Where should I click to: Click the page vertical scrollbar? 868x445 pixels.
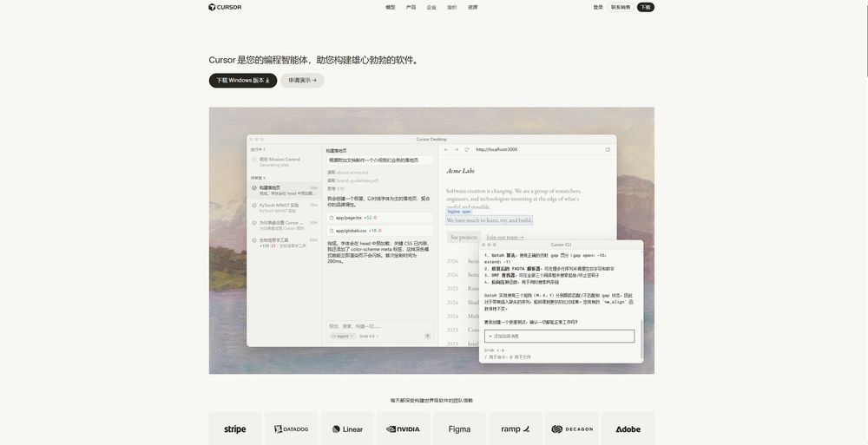[865, 39]
